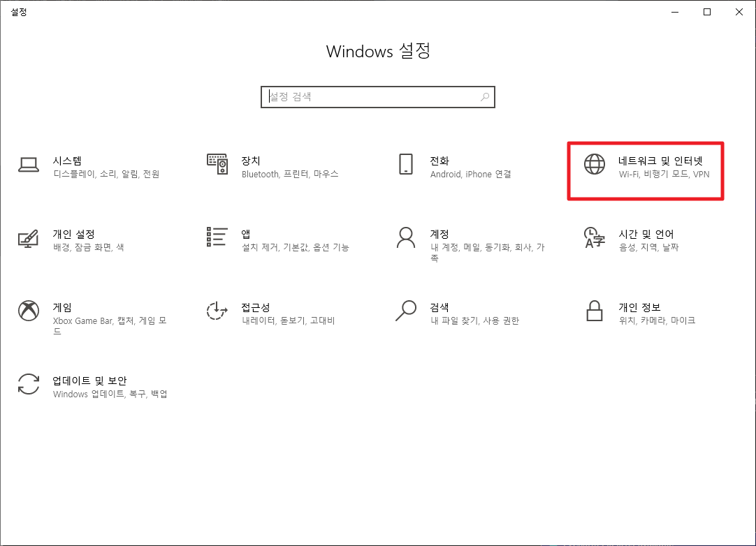Click the text 배경, 잠금 화면, 색

pos(88,247)
